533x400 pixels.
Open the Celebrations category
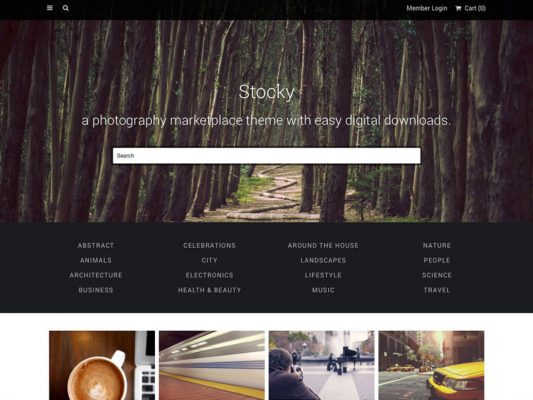[209, 245]
